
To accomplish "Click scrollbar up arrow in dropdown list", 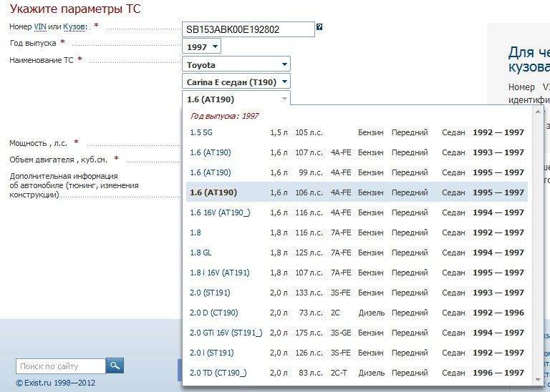I will pos(538,112).
